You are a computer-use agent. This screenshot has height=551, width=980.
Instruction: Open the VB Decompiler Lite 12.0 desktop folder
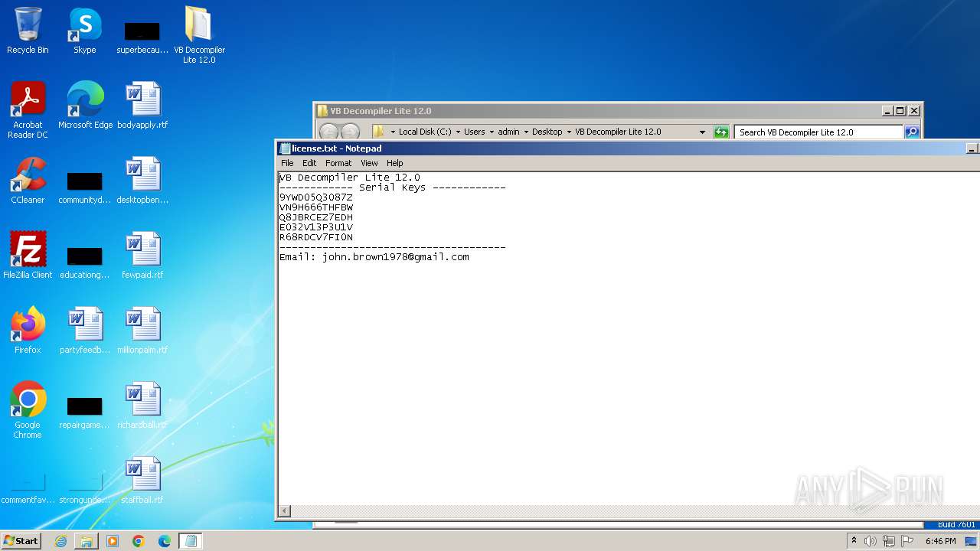tap(199, 34)
